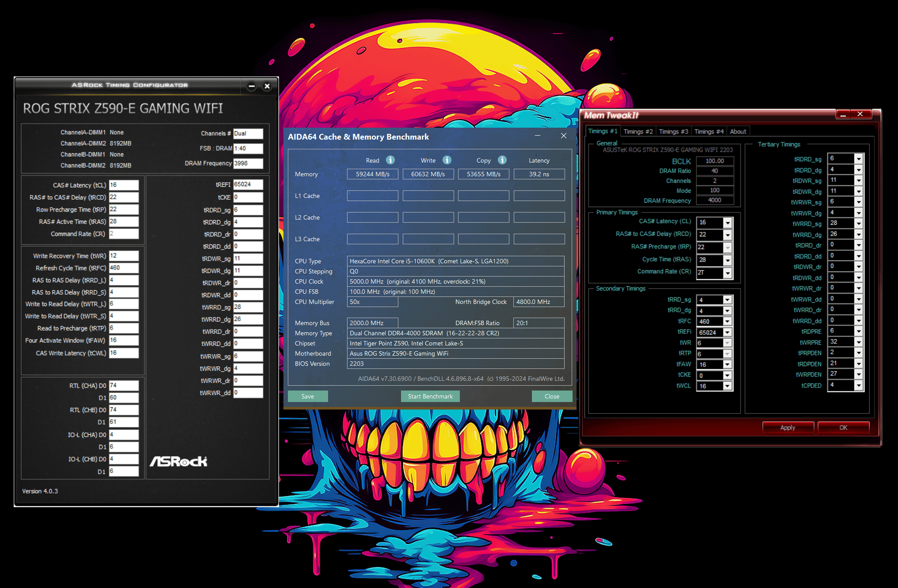This screenshot has width=898, height=588.
Task: Expand the tCPDED dropdown in Tertiary Timings
Action: [x=859, y=385]
